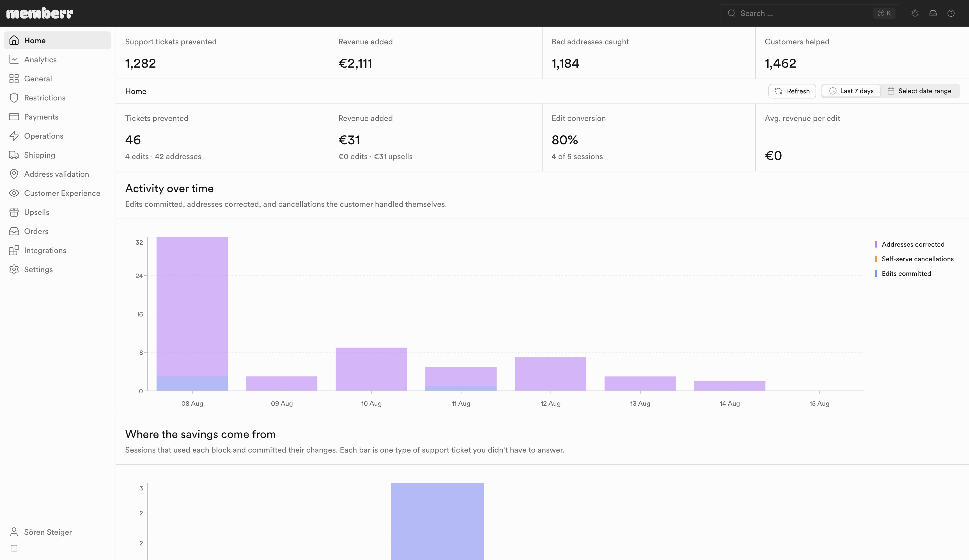The height and width of the screenshot is (560, 969).
Task: Click the "1,462" customers helped value
Action: 780,63
